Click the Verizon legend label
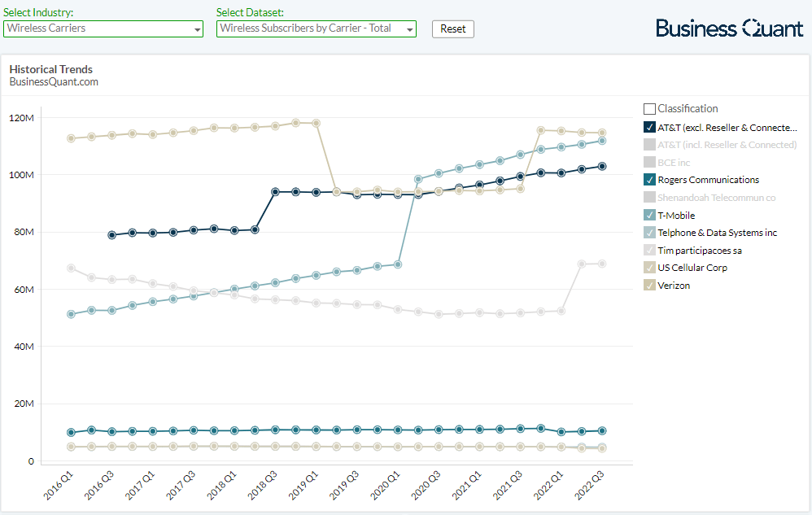The height and width of the screenshot is (515, 812). 674,286
